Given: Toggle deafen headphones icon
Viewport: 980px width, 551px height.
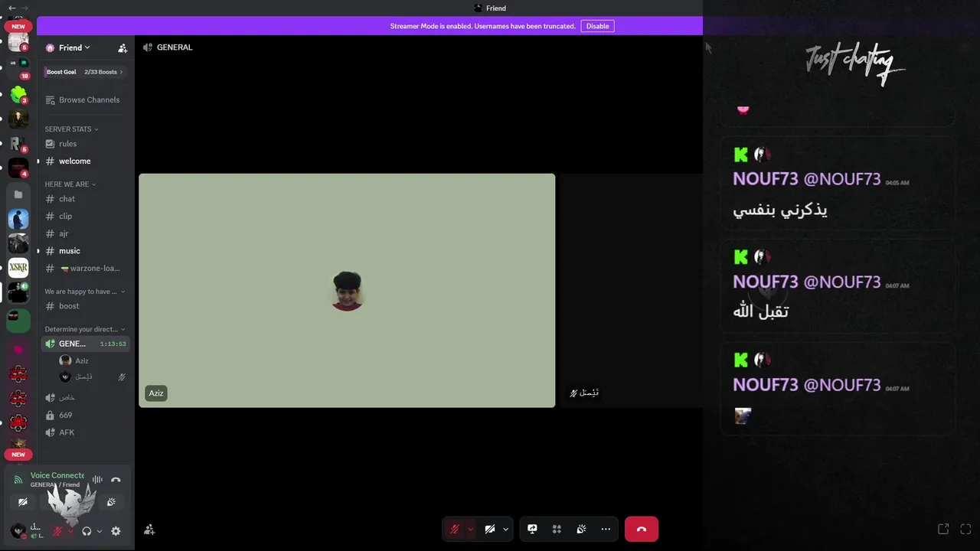Looking at the screenshot, I should pyautogui.click(x=87, y=531).
